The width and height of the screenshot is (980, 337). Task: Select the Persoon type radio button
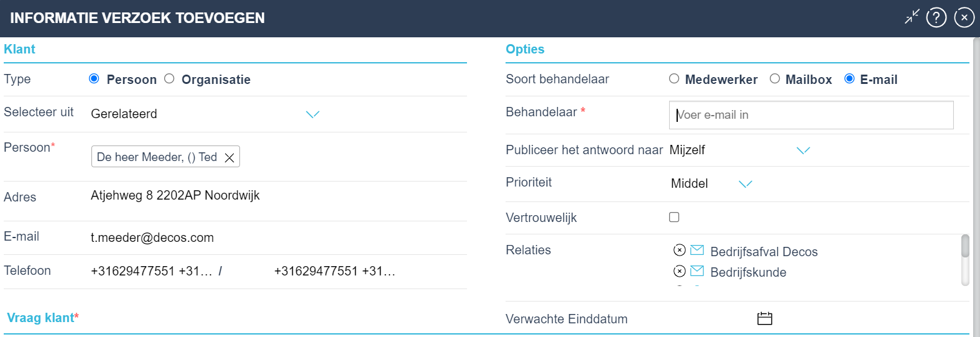(94, 78)
